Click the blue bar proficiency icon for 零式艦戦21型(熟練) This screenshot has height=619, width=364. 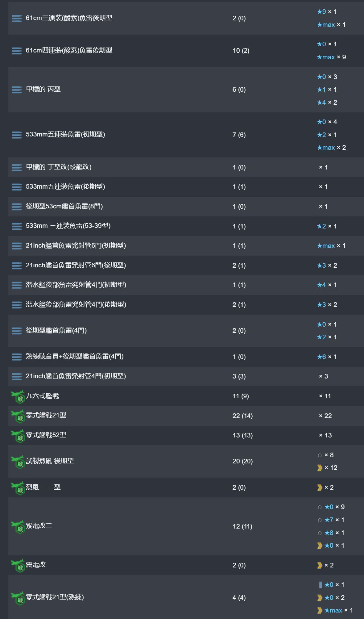pos(320,585)
